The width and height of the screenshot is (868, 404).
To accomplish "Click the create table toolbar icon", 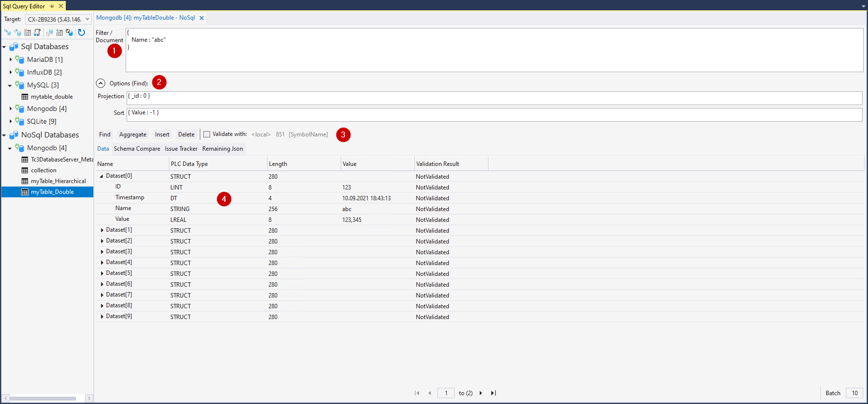I will (59, 32).
